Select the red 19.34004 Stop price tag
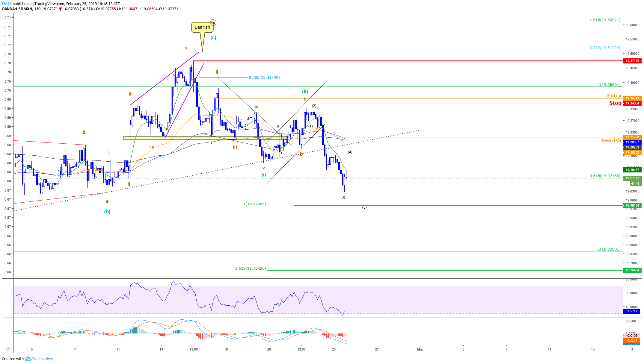 (x=632, y=103)
